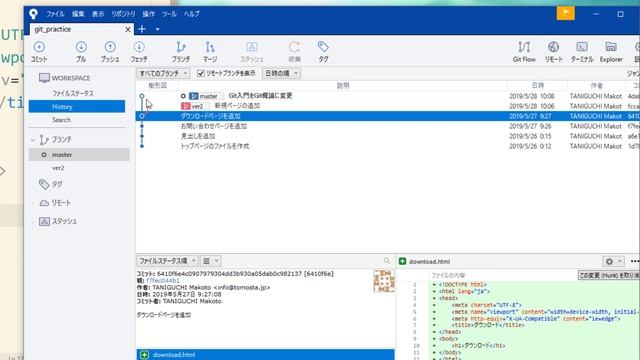Select commit Git入門をGit概論に変更

click(x=260, y=96)
